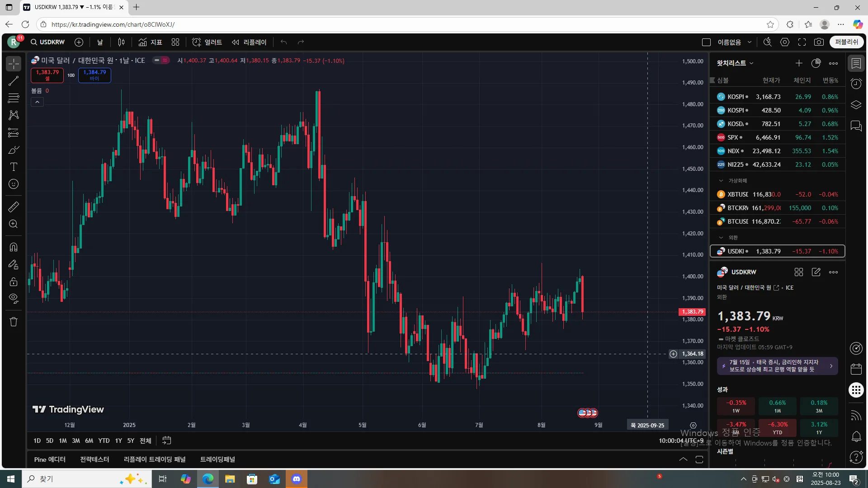Open the Pine 에디터 tab
Image resolution: width=868 pixels, height=488 pixels.
(50, 459)
